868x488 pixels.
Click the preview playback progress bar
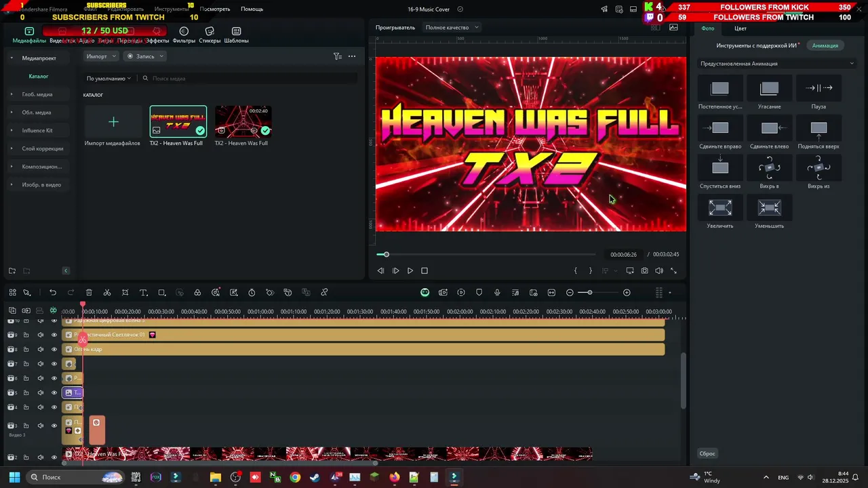pyautogui.click(x=486, y=254)
